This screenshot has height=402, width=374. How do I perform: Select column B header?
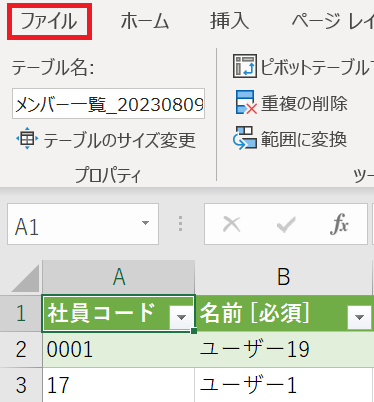click(x=283, y=277)
